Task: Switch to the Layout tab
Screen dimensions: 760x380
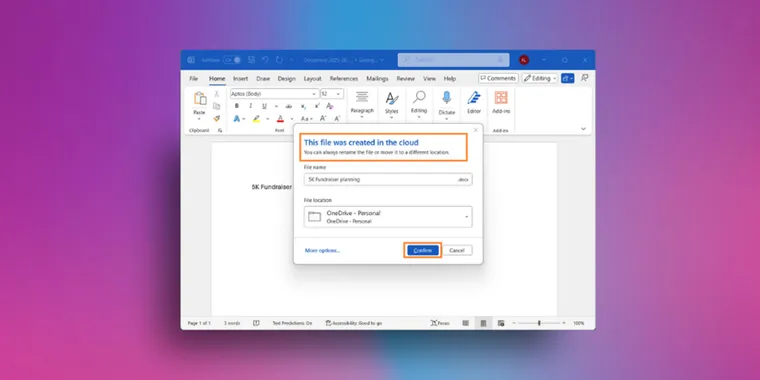Action: pos(313,79)
